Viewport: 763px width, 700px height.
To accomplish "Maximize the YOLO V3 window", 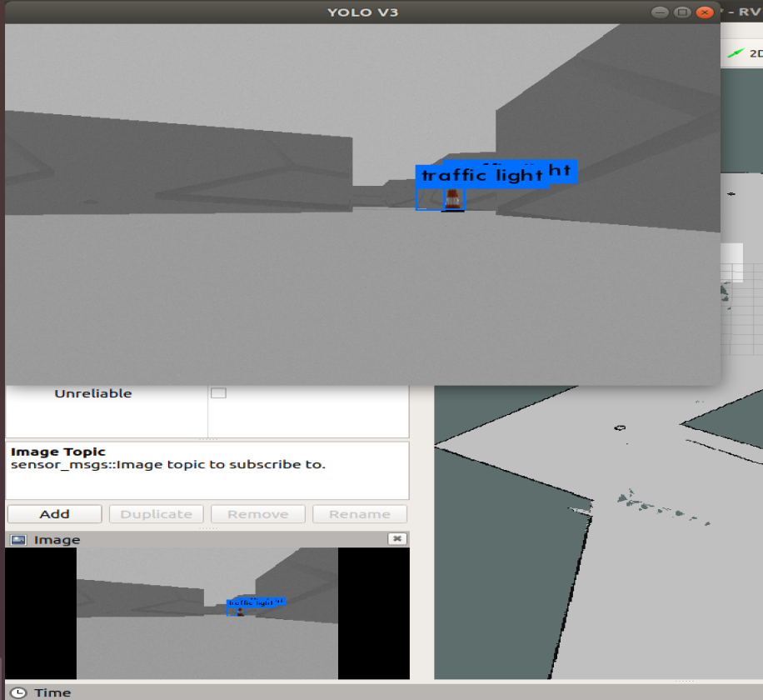I will coord(682,12).
